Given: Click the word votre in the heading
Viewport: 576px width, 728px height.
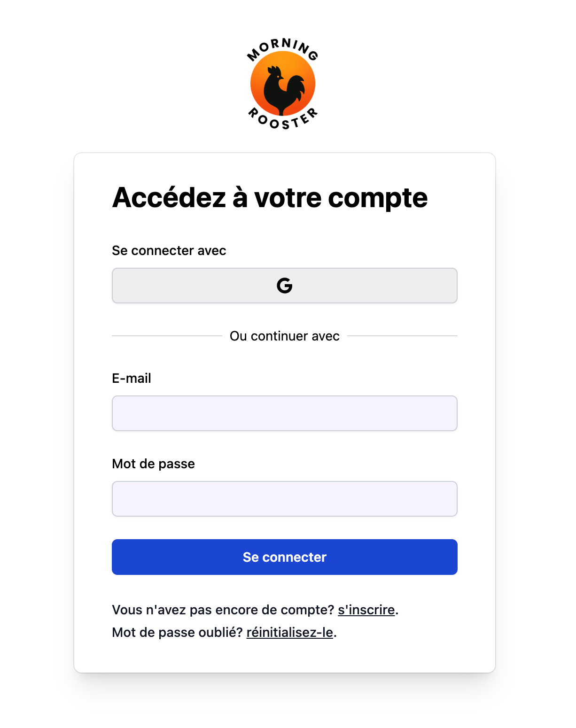Looking at the screenshot, I should (x=287, y=198).
